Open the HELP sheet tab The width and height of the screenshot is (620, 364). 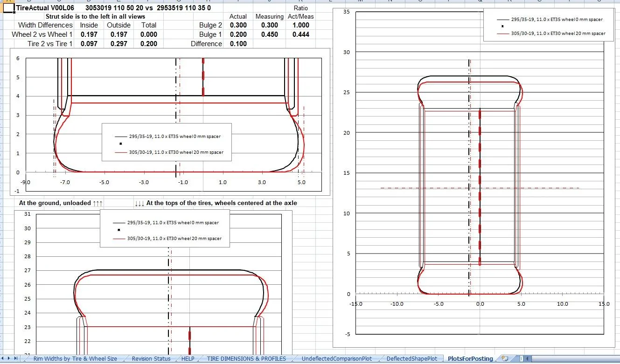[188, 359]
